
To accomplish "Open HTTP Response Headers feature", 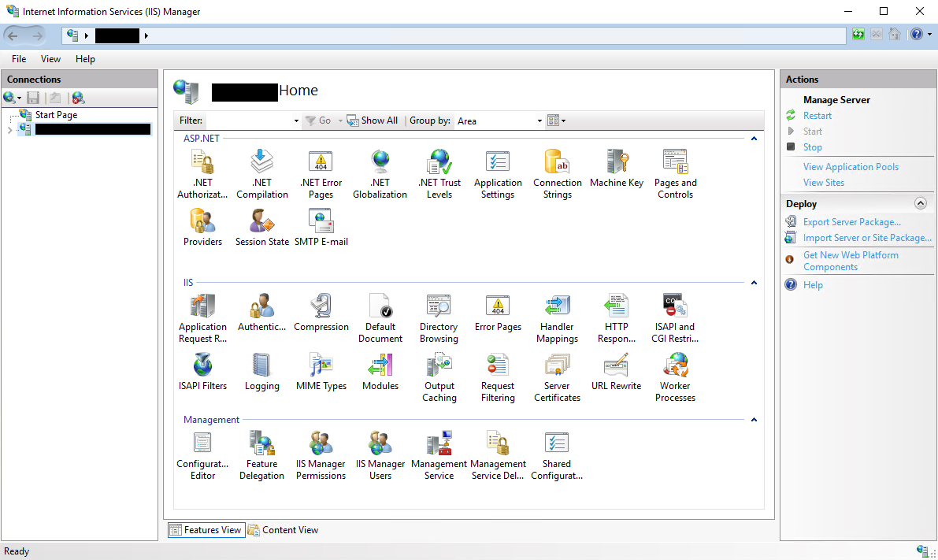I will click(616, 318).
